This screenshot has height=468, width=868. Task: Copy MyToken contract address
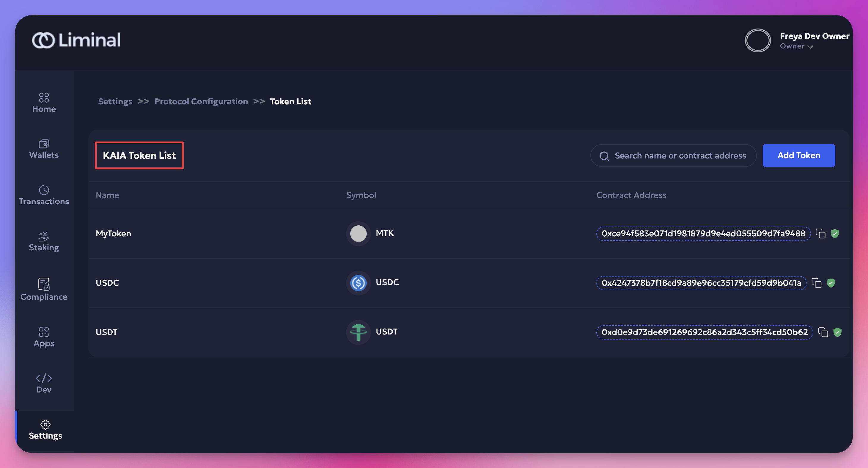click(820, 233)
